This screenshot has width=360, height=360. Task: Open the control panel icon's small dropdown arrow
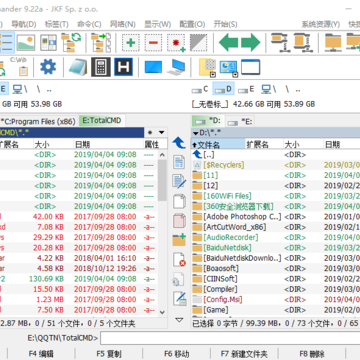click(235, 74)
